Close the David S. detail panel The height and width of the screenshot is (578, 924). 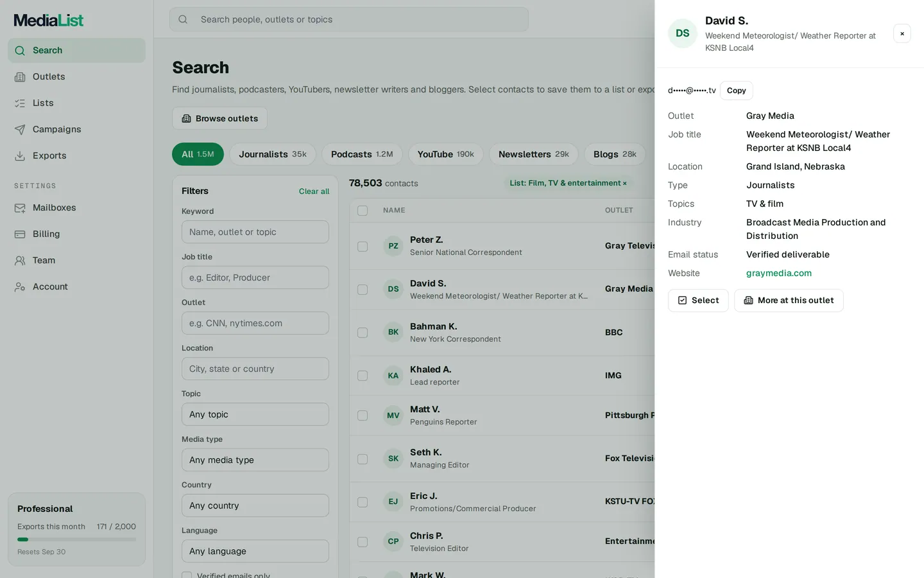coord(902,33)
